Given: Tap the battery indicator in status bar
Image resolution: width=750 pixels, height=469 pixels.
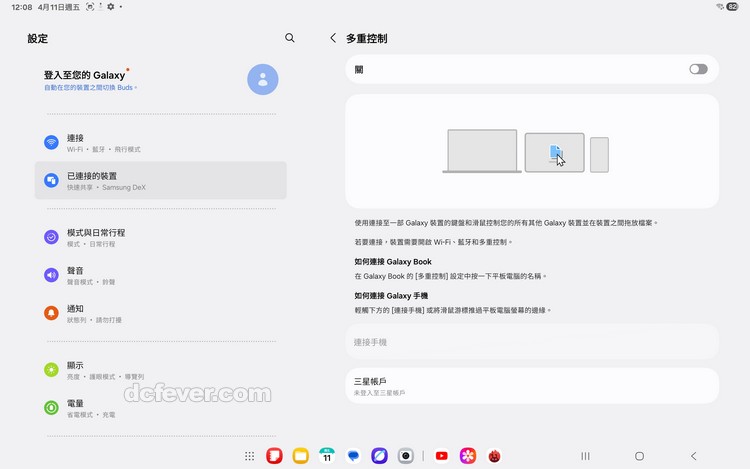Looking at the screenshot, I should pos(732,7).
